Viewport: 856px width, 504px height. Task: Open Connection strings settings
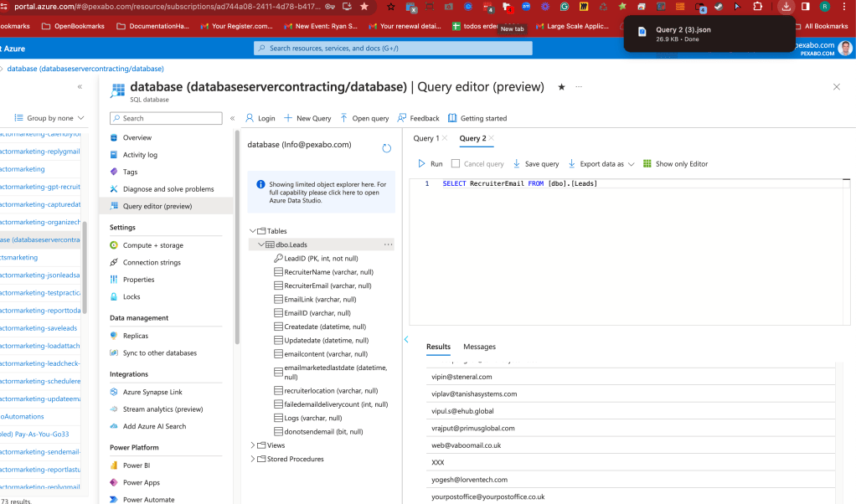click(x=152, y=262)
